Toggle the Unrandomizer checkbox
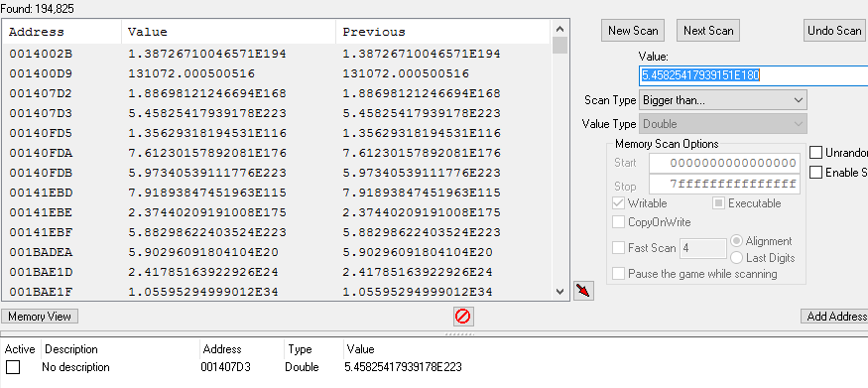The image size is (868, 388). [x=815, y=152]
